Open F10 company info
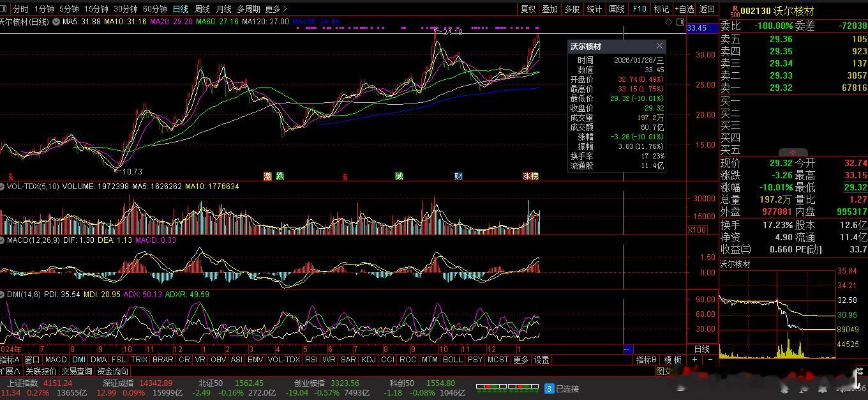868x400 pixels. pyautogui.click(x=639, y=9)
